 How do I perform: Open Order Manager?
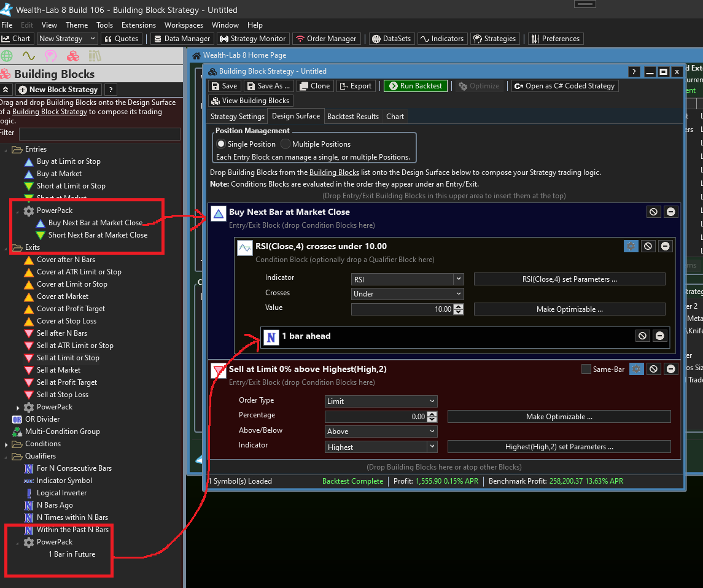pos(327,39)
